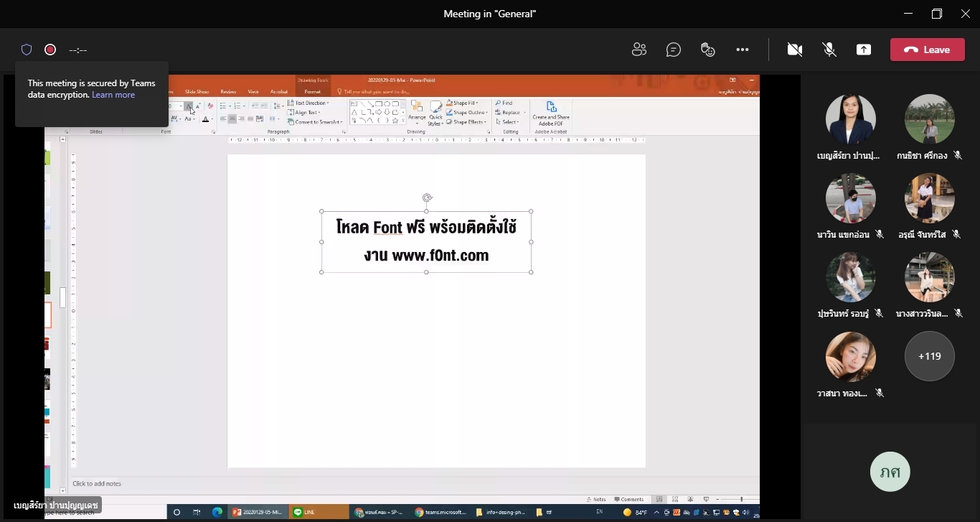The image size is (980, 522).
Task: Leave the meeting
Action: tap(928, 50)
